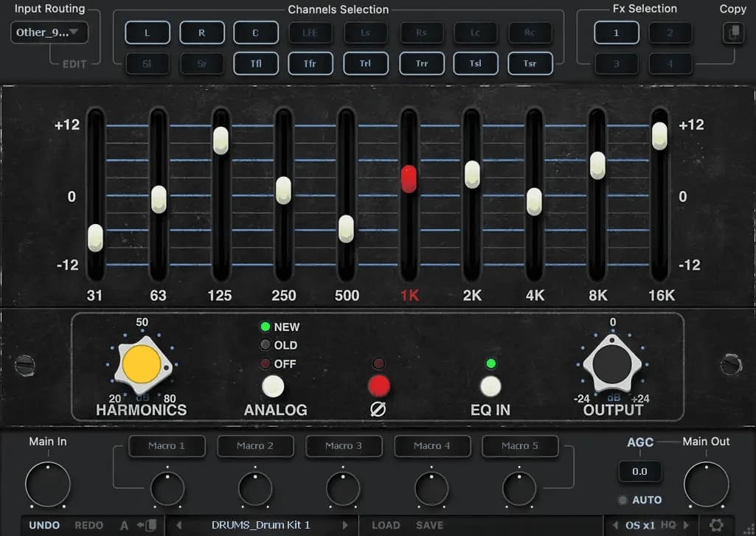Viewport: 756px width, 536px height.
Task: Click the UNDO button
Action: click(44, 526)
